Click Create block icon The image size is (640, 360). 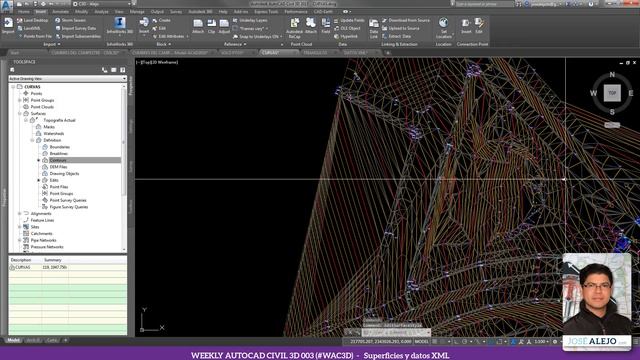click(x=155, y=20)
